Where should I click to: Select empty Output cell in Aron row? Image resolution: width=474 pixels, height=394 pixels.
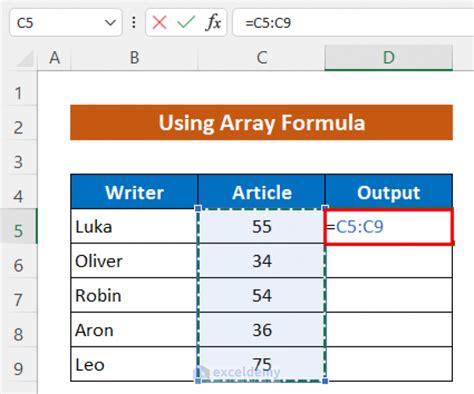coord(389,330)
